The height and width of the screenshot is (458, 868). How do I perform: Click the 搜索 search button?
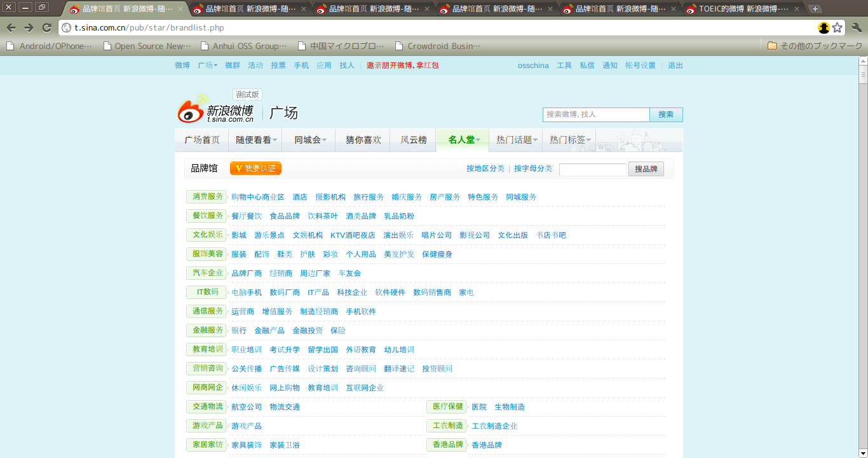coord(666,114)
